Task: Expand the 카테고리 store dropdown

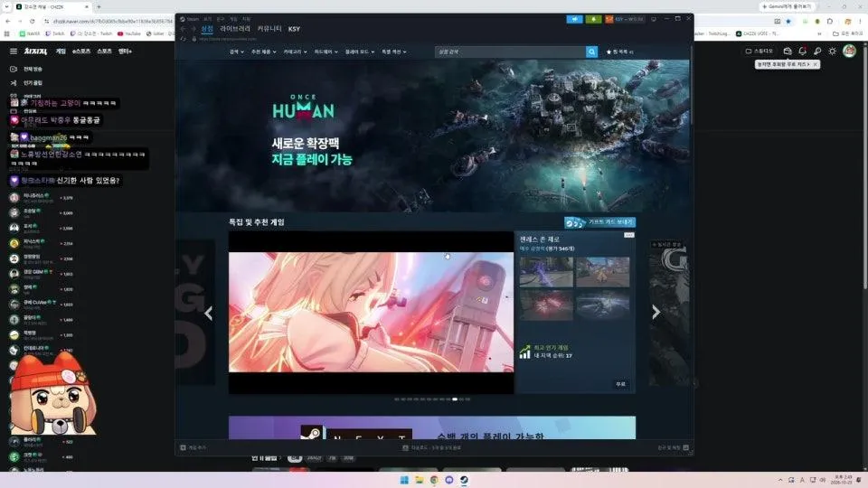Action: (295, 52)
